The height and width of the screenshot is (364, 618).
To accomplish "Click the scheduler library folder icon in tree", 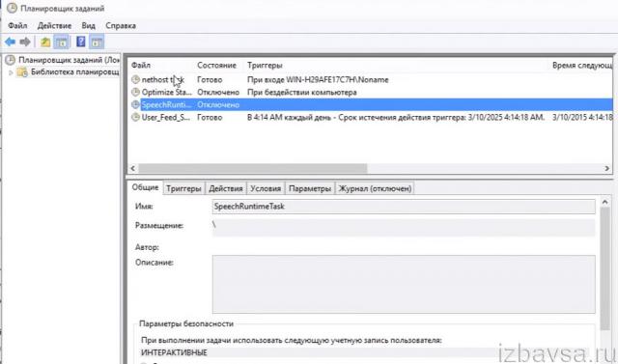I will tap(22, 72).
